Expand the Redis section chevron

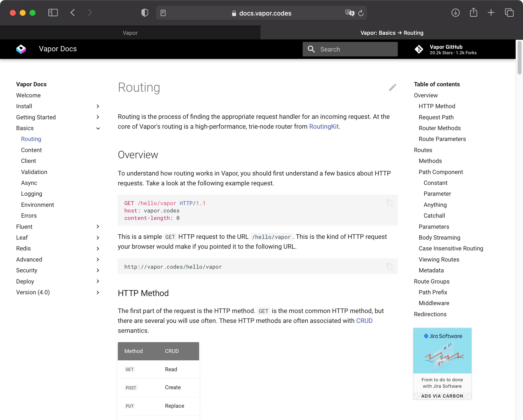point(98,248)
